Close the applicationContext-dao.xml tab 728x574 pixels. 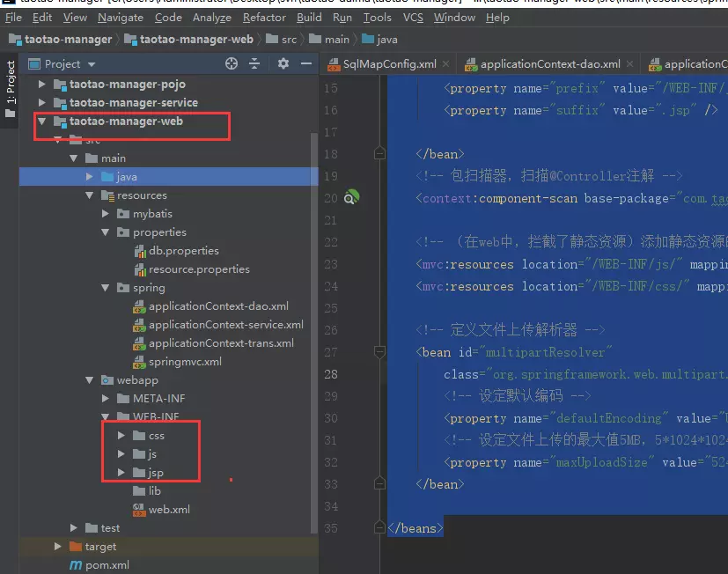629,64
